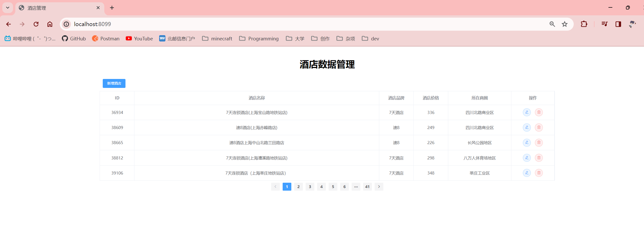644x231 pixels.
Task: Delete hotel row with ID 38665
Action: pos(539,143)
